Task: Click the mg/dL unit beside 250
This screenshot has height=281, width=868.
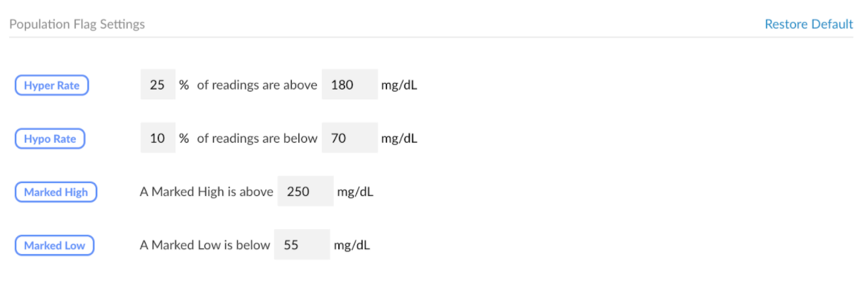Action: pos(355,192)
